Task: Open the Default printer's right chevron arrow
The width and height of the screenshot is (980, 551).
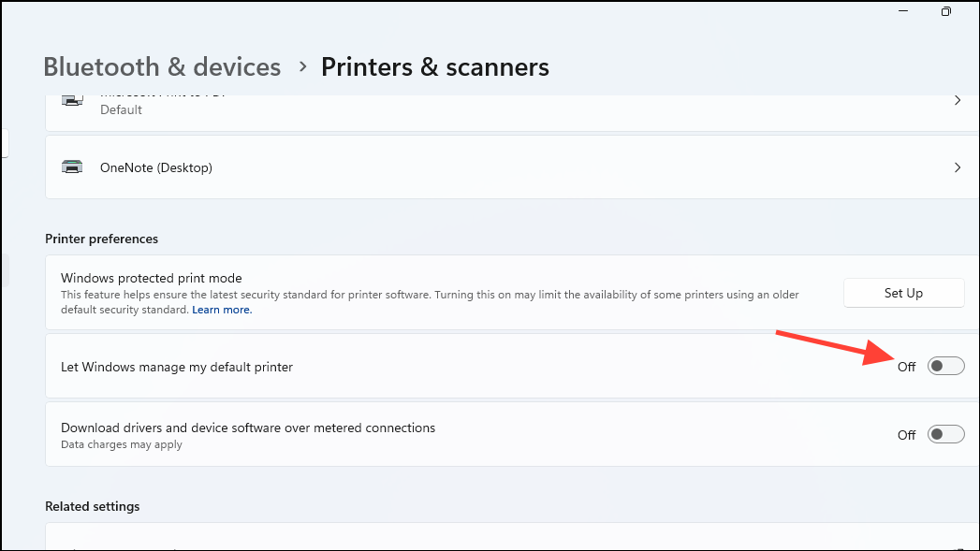Action: 957,100
